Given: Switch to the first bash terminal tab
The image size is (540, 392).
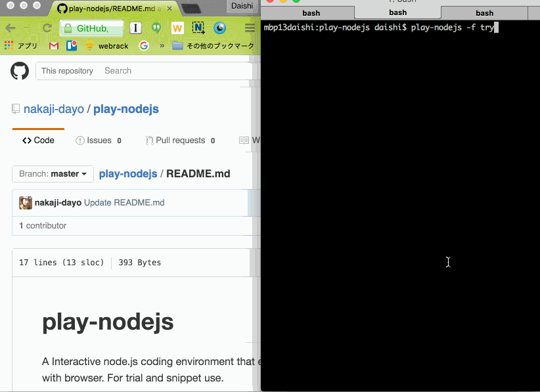Looking at the screenshot, I should click(x=311, y=13).
